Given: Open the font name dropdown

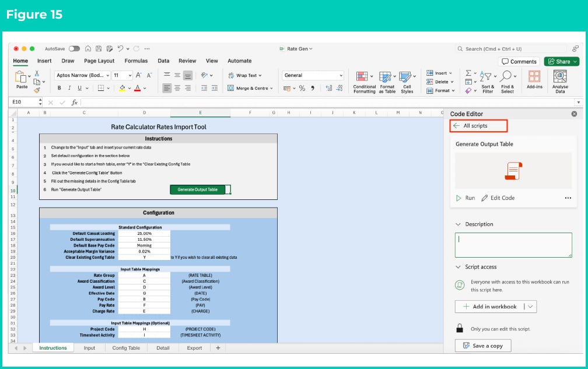Looking at the screenshot, I should click(107, 75).
